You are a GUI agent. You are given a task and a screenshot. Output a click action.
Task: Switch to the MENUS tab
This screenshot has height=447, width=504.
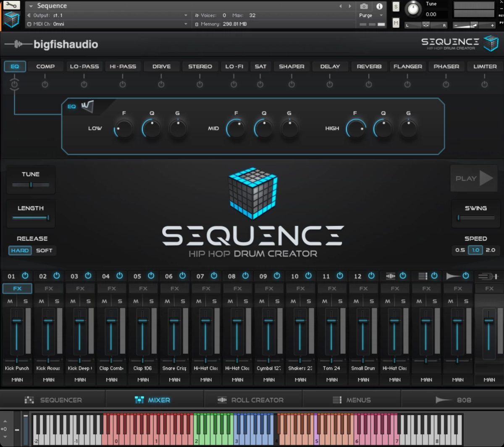tap(352, 400)
